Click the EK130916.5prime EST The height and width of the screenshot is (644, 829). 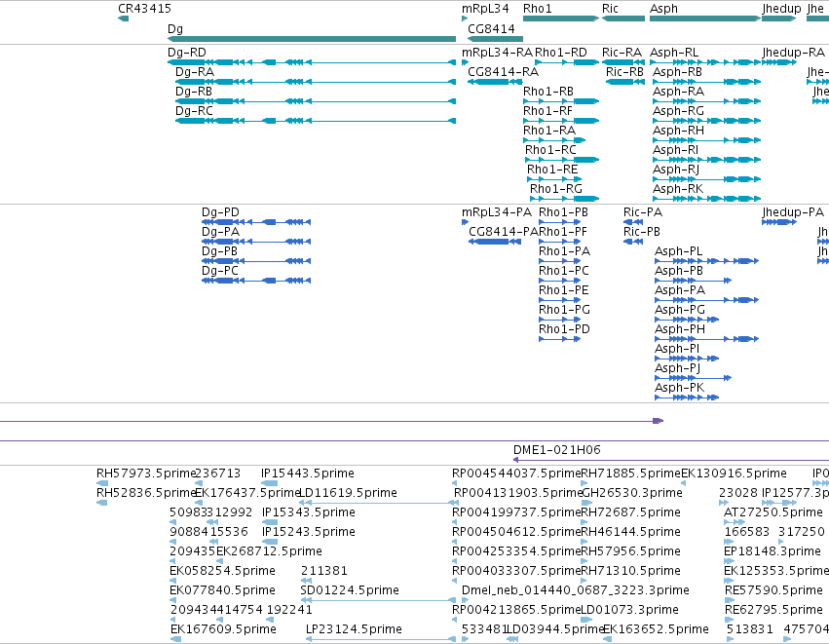(x=683, y=483)
